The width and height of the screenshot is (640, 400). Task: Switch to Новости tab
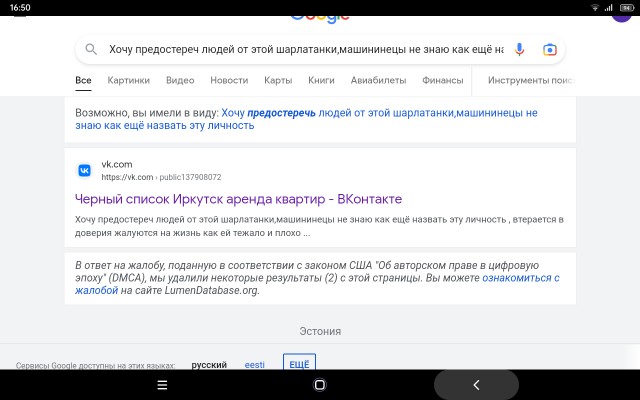229,80
